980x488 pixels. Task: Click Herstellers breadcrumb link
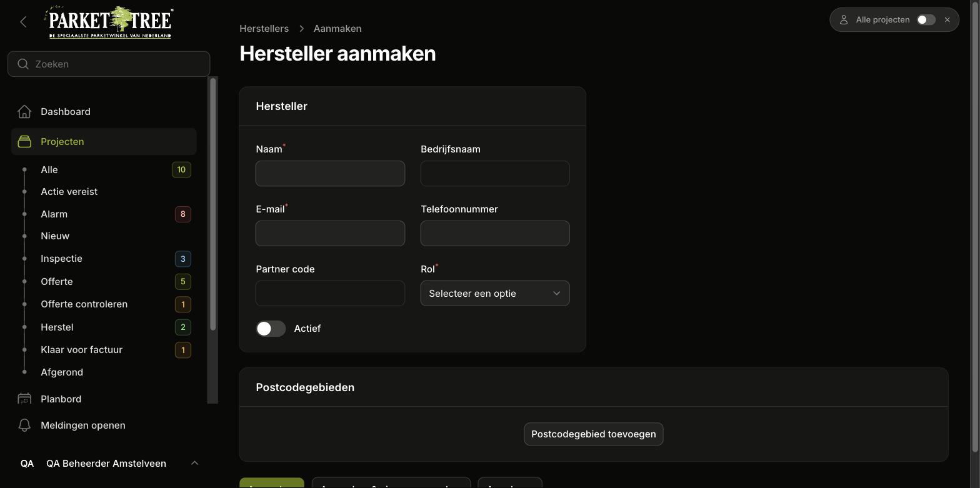tap(264, 28)
